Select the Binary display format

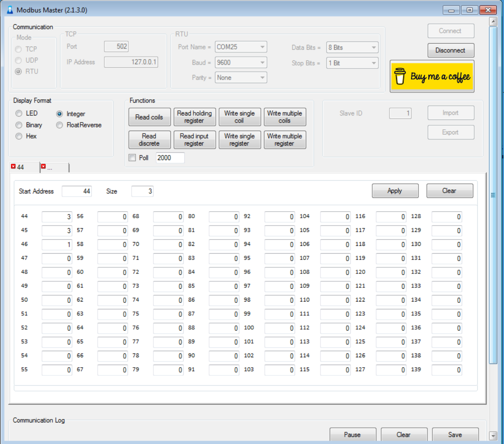(x=19, y=125)
